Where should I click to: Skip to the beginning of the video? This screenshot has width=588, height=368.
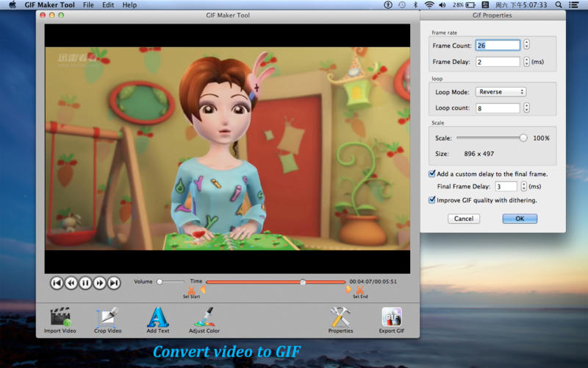click(57, 283)
